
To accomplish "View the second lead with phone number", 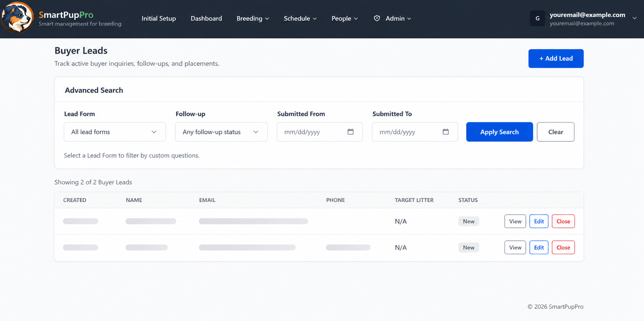I will [515, 247].
